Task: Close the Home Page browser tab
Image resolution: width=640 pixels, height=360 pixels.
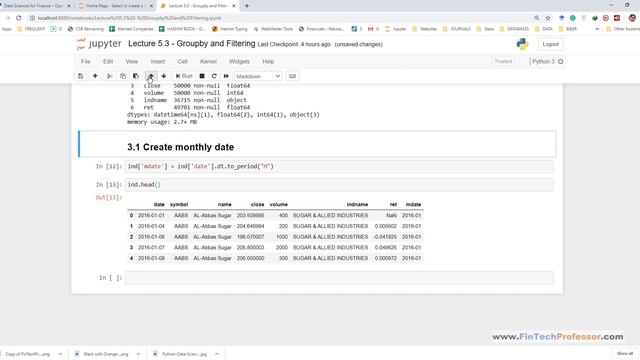Action: (151, 6)
